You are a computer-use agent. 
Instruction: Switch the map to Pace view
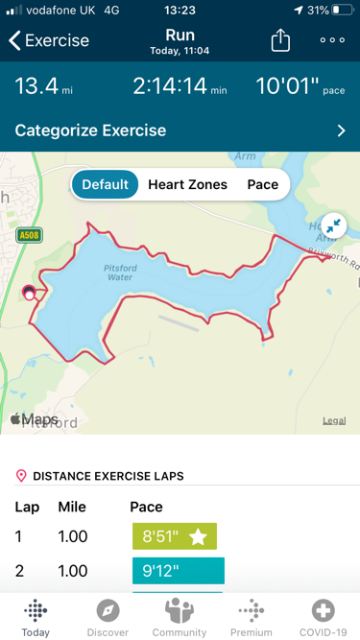[x=263, y=184]
